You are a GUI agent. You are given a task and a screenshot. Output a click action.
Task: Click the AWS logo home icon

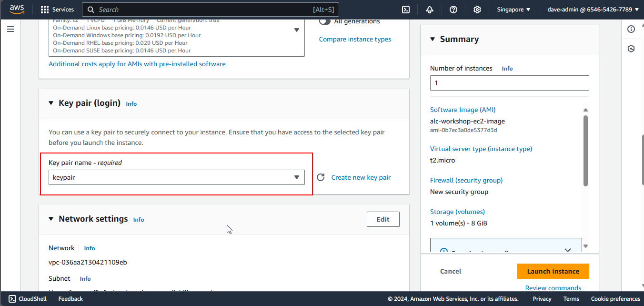click(x=17, y=10)
